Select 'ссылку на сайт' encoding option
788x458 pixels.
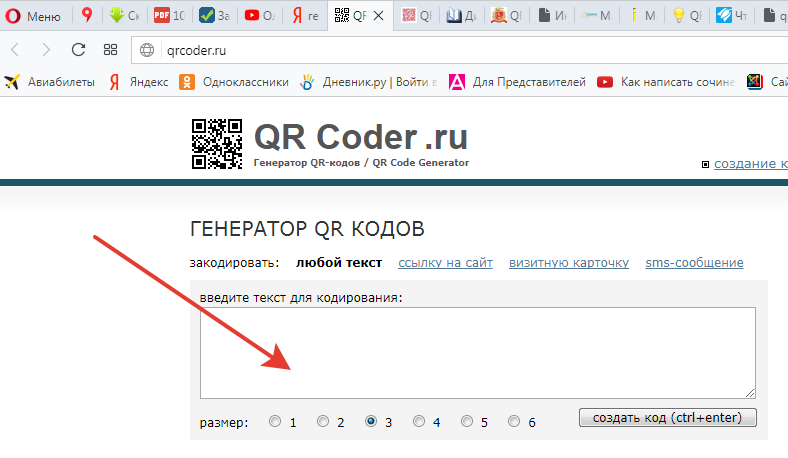click(x=445, y=262)
